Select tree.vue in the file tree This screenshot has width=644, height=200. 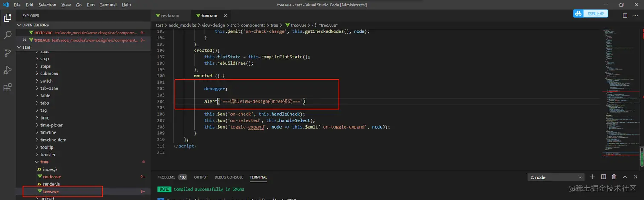51,191
